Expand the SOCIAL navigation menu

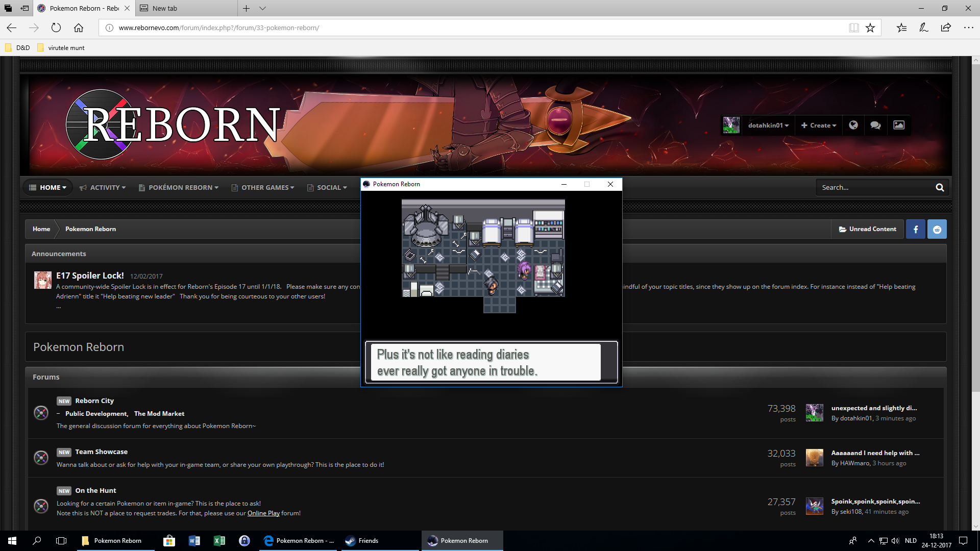327,187
